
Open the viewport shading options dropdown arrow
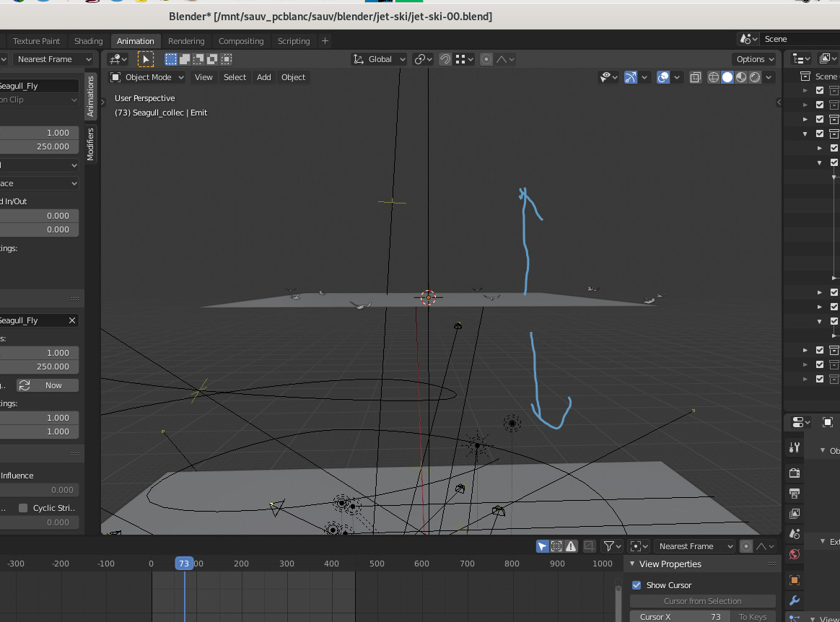(x=769, y=77)
